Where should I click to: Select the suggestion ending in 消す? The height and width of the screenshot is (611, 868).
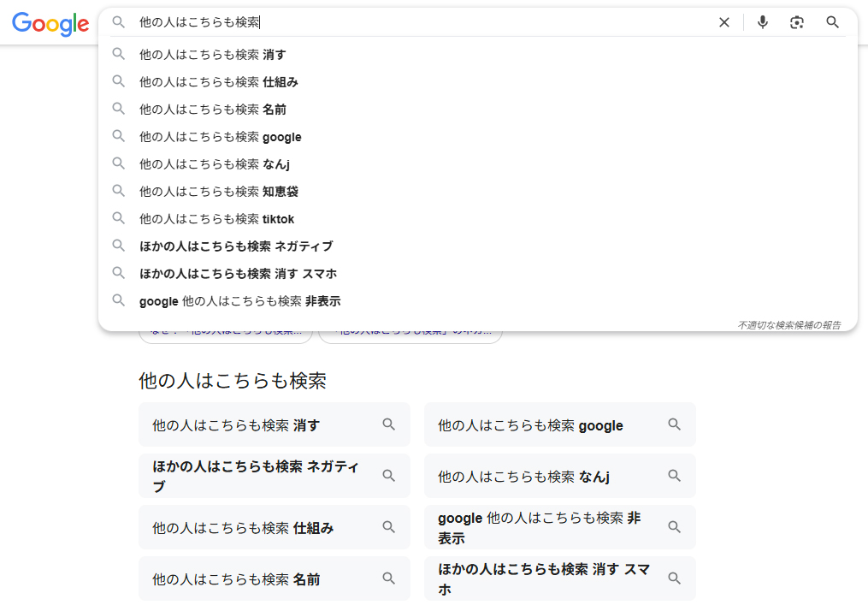click(213, 55)
